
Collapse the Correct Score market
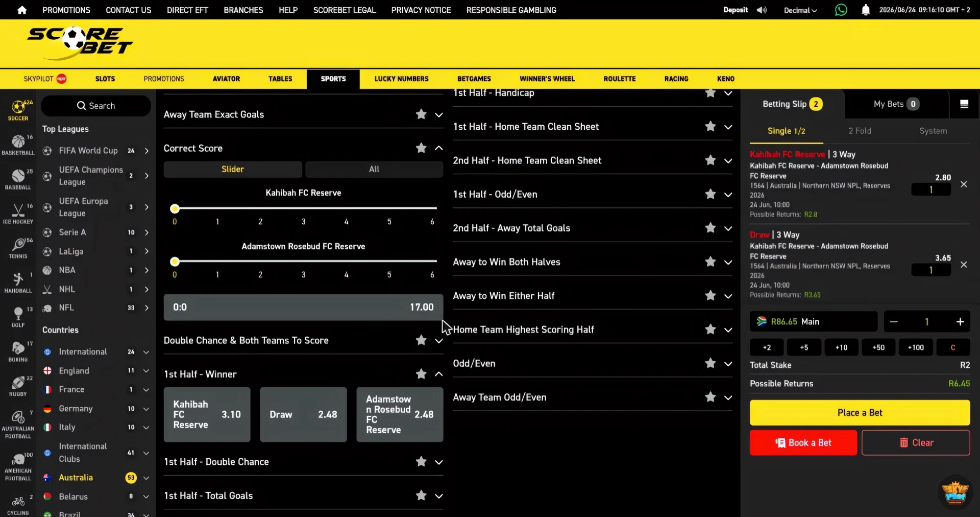[439, 148]
